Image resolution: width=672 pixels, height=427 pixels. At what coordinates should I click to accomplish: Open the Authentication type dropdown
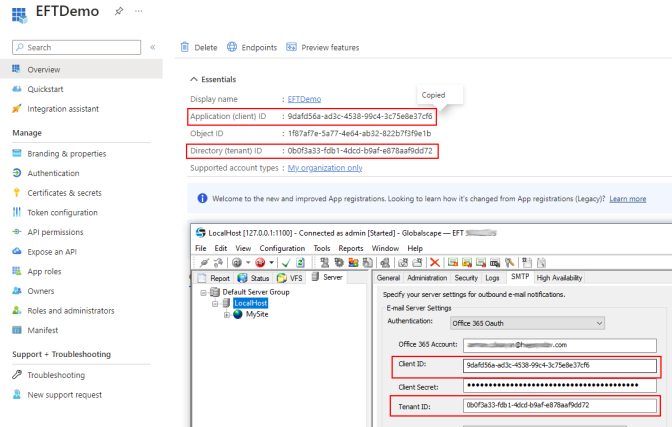pyautogui.click(x=599, y=323)
